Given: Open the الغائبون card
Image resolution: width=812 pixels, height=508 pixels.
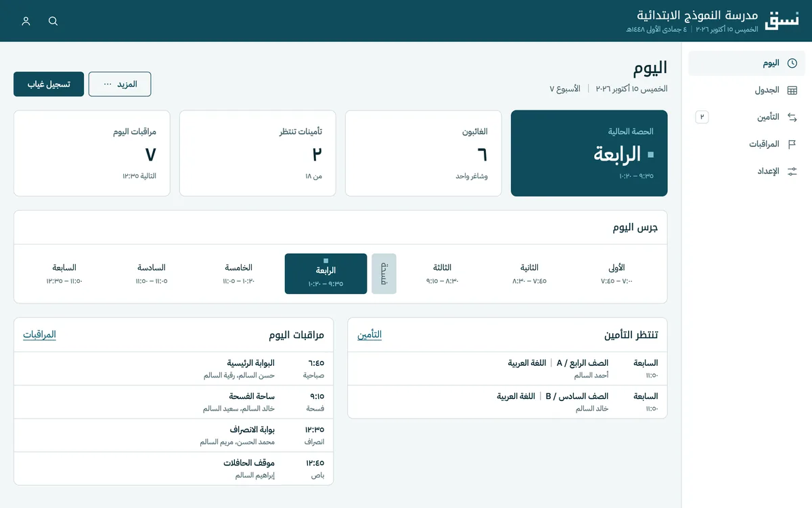Looking at the screenshot, I should (424, 153).
